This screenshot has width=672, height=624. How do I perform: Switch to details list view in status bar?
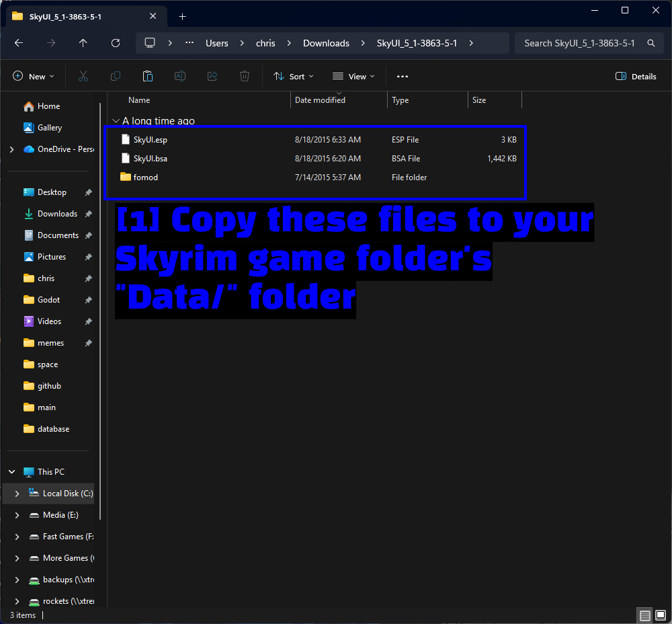coord(645,616)
